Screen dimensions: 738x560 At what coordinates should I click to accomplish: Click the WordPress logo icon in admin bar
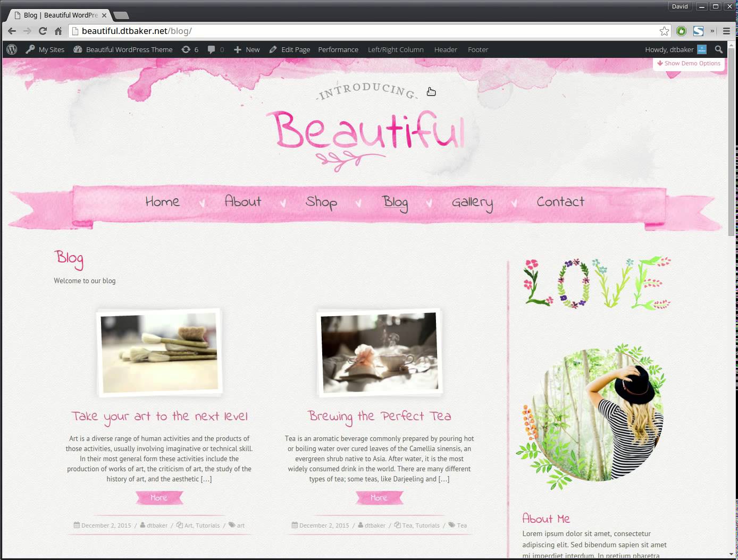tap(12, 49)
